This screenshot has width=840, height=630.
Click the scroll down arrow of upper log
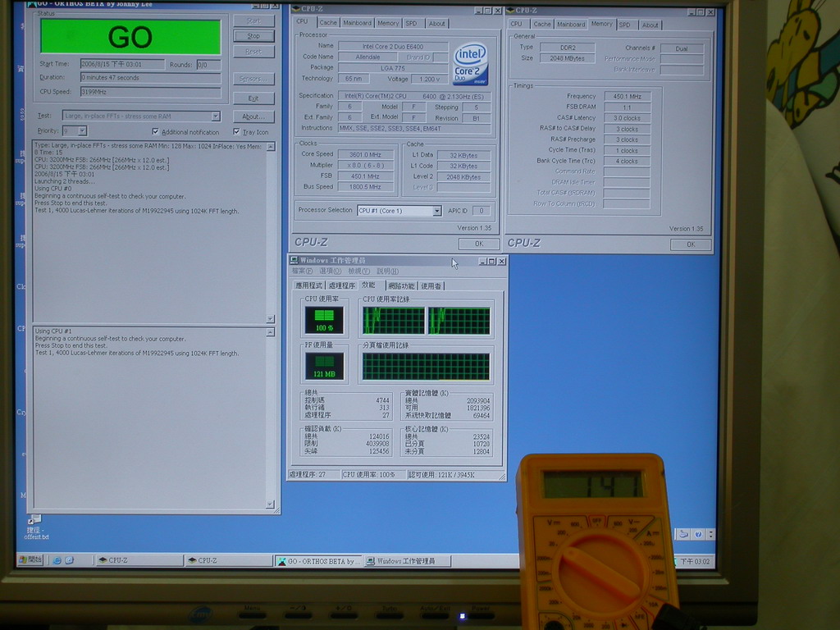(271, 319)
